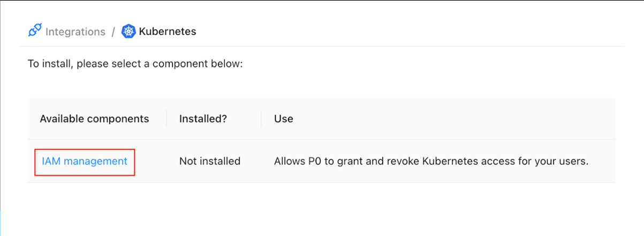Click the Use column header
644x236 pixels.
(x=283, y=119)
